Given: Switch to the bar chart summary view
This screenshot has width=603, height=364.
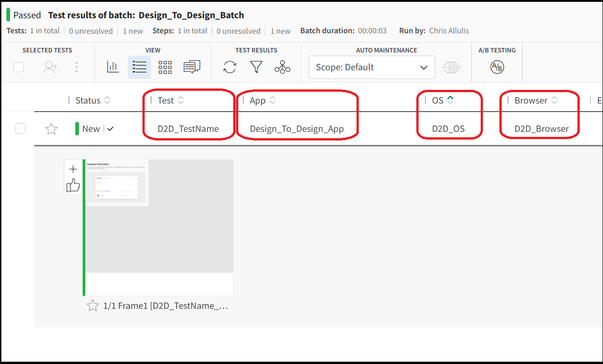Looking at the screenshot, I should 113,67.
